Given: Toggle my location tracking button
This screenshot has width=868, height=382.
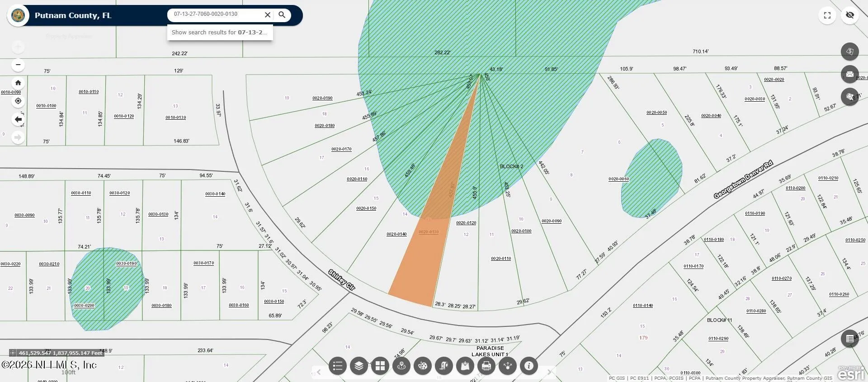Looking at the screenshot, I should tap(18, 101).
